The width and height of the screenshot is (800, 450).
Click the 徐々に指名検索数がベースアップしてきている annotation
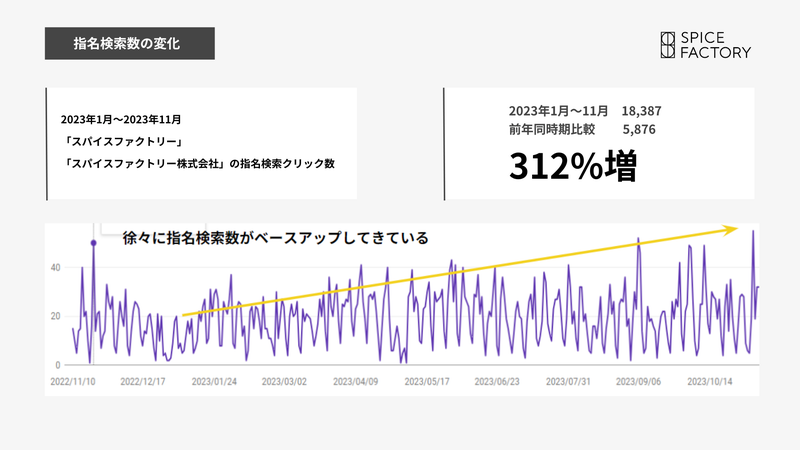276,238
